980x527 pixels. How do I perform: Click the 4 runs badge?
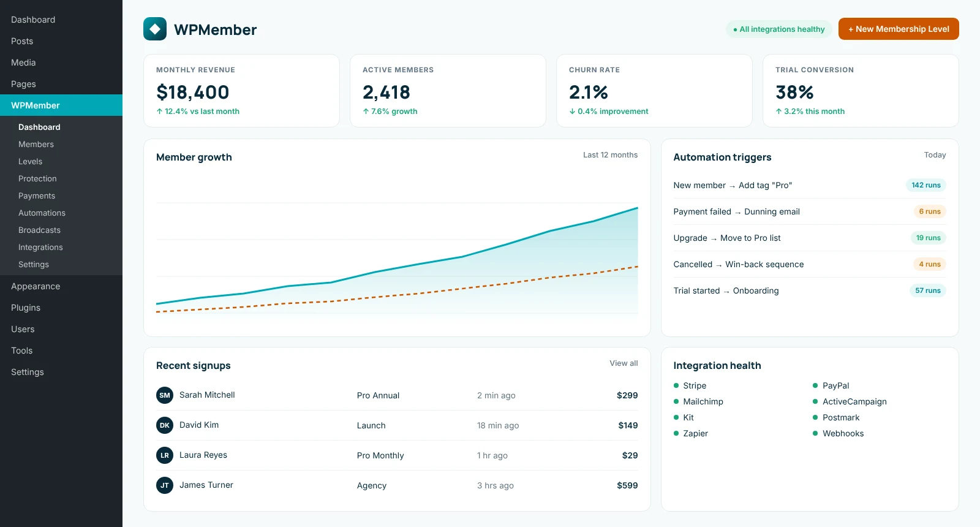pyautogui.click(x=930, y=264)
